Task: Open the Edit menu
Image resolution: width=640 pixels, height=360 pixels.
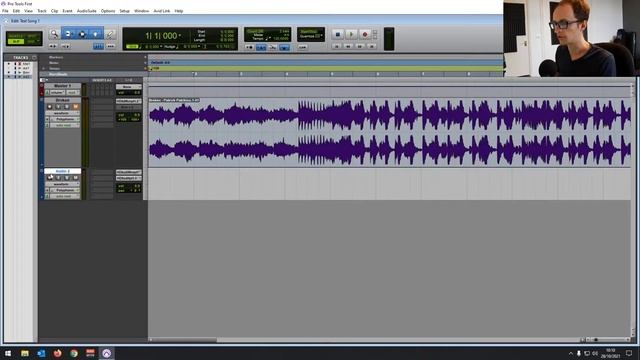Action: (x=16, y=11)
